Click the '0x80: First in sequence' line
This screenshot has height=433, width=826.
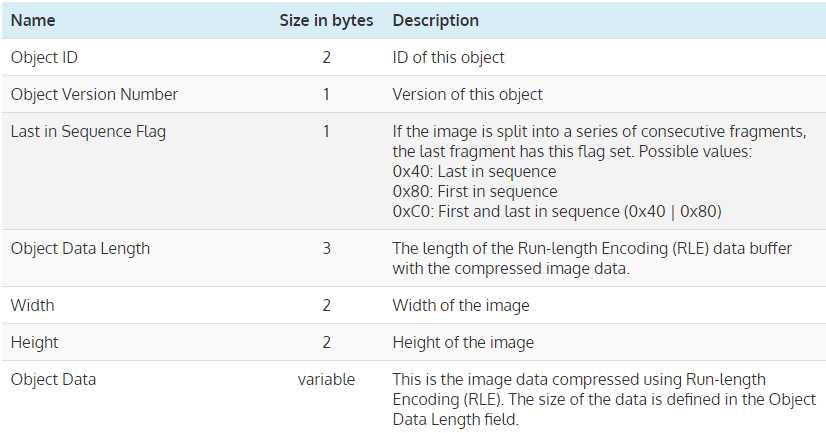pyautogui.click(x=475, y=191)
